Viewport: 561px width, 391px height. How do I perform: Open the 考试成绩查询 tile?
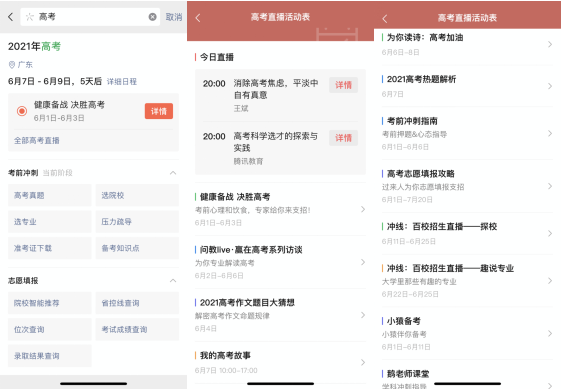[x=137, y=329]
